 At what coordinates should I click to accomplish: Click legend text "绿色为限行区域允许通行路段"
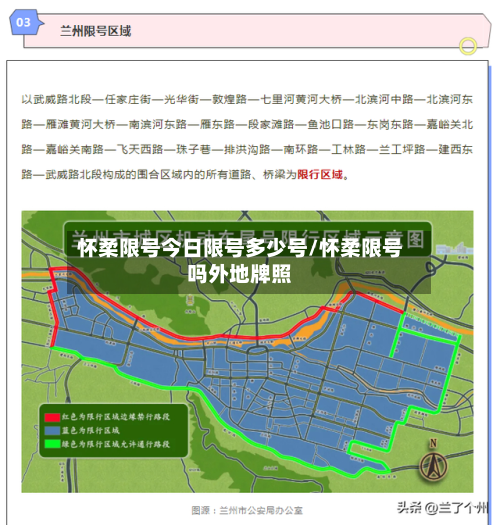116,444
